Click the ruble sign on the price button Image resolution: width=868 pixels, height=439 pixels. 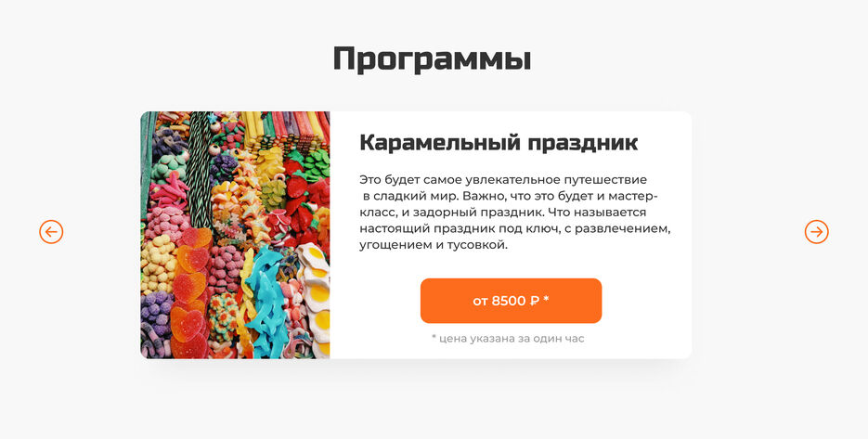click(x=534, y=301)
